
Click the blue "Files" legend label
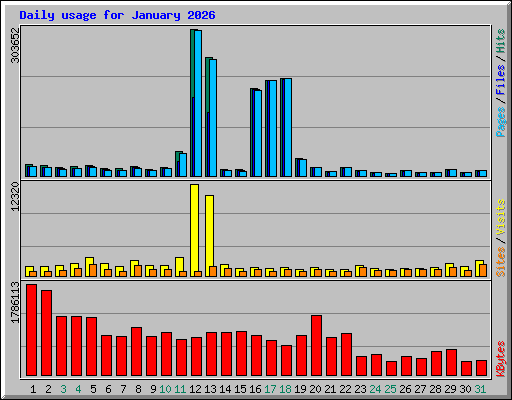(x=501, y=80)
